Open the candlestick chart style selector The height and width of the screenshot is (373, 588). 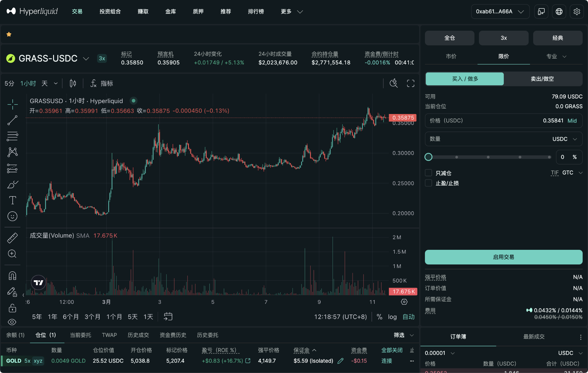coord(73,84)
